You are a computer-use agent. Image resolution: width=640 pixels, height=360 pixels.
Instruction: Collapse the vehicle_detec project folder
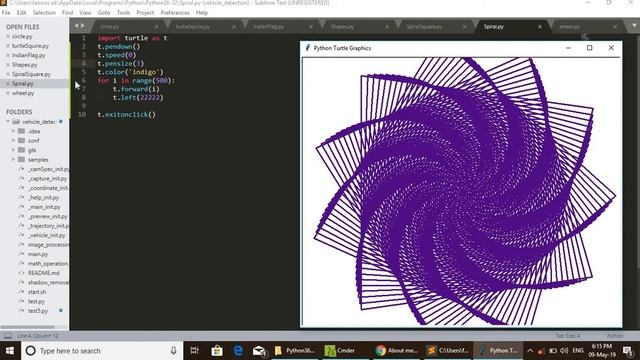tap(8, 122)
